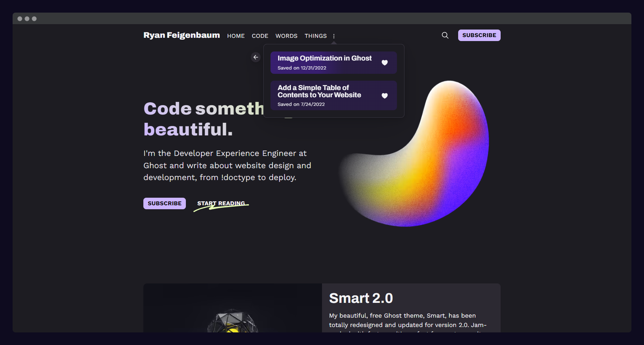Click the middle gray window control dot
Viewport: 644px width, 345px height.
[x=27, y=19]
